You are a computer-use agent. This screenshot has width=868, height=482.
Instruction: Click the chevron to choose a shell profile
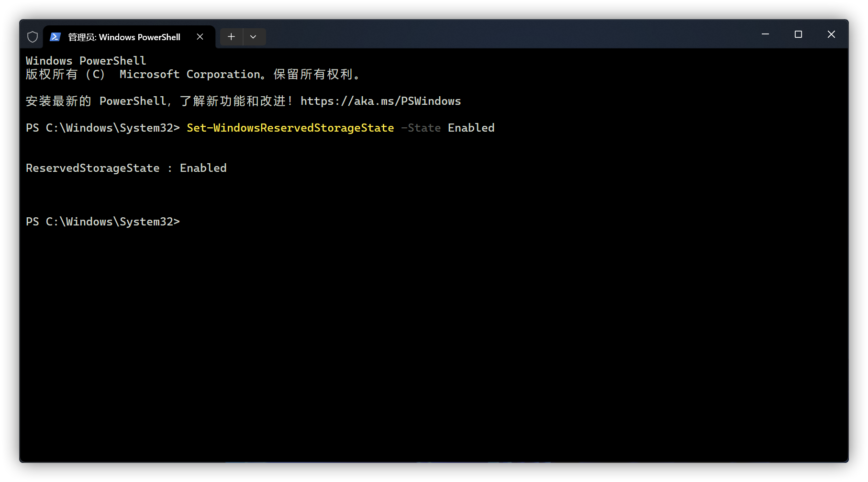pyautogui.click(x=254, y=36)
